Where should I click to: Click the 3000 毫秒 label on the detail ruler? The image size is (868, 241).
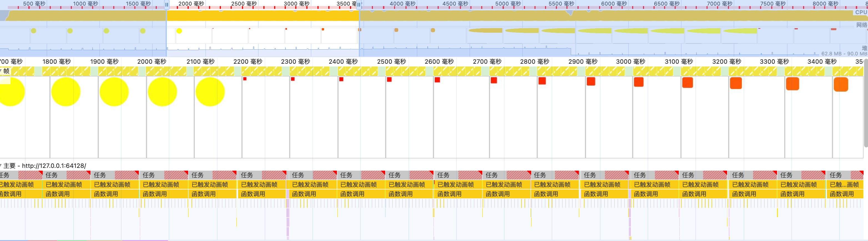(x=630, y=61)
